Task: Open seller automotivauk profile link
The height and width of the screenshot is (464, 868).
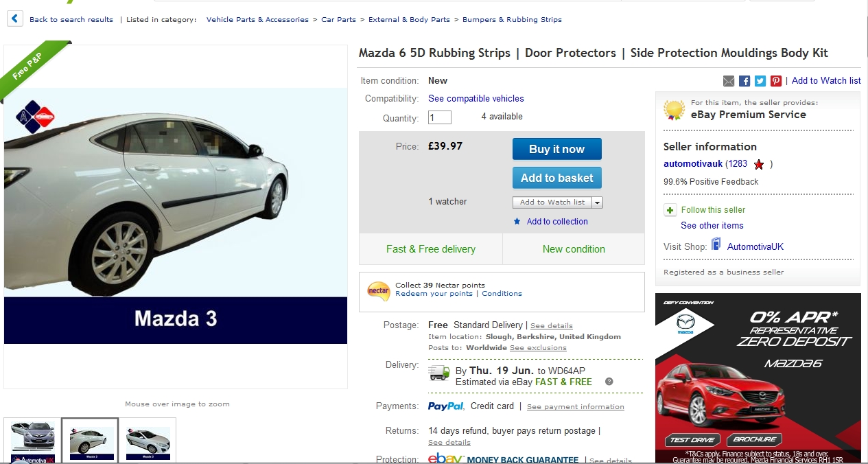Action: pyautogui.click(x=693, y=164)
